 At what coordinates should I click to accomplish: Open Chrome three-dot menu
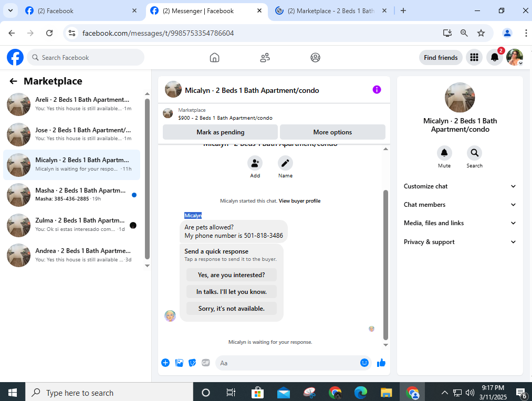[526, 33]
